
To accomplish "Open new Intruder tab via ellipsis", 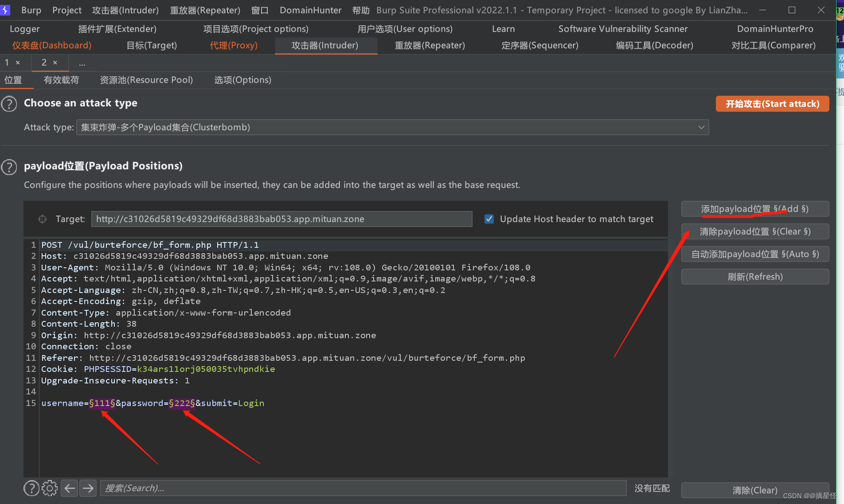I will tap(82, 64).
